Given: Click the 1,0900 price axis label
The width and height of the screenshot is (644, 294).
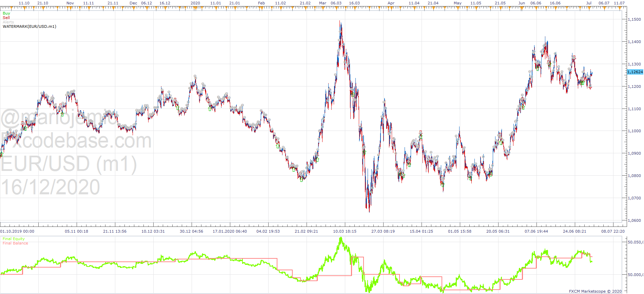Looking at the screenshot, I should pyautogui.click(x=634, y=153).
